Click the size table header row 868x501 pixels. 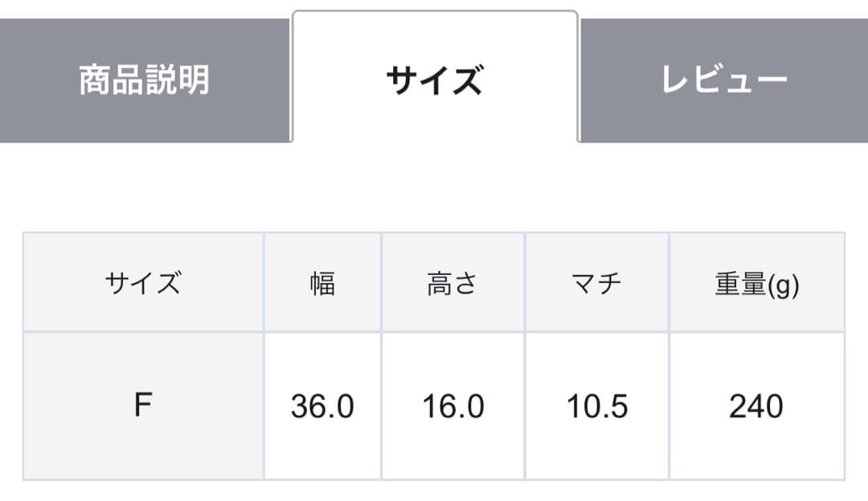tap(434, 281)
